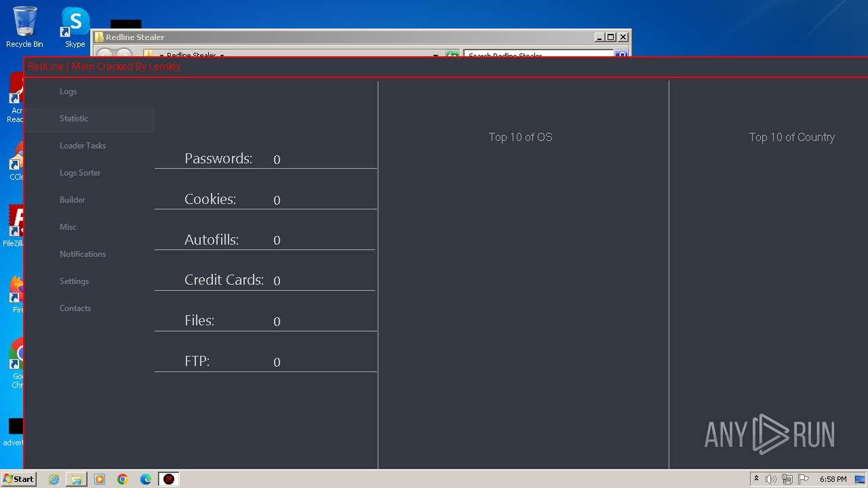The width and height of the screenshot is (868, 488).
Task: Expand the Explorer address bar history dropdown
Action: (435, 54)
